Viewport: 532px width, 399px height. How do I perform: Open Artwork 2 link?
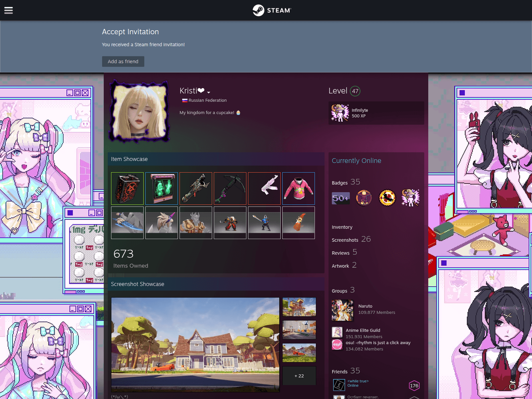(x=344, y=265)
